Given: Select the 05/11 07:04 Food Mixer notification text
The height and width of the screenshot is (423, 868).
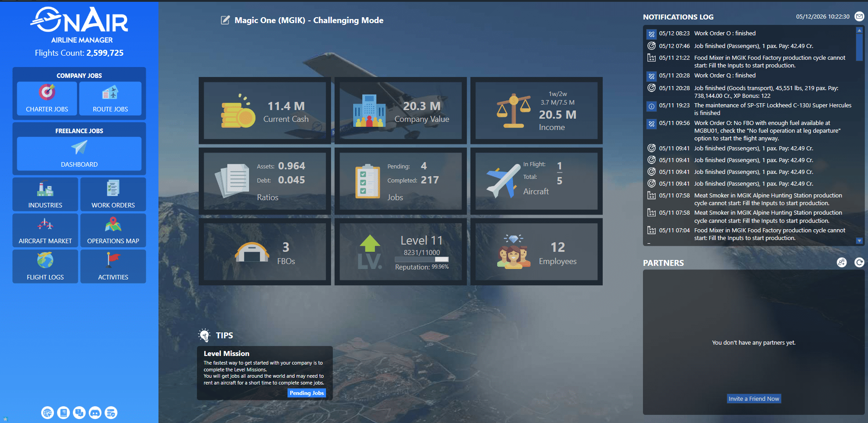Looking at the screenshot, I should click(x=770, y=234).
